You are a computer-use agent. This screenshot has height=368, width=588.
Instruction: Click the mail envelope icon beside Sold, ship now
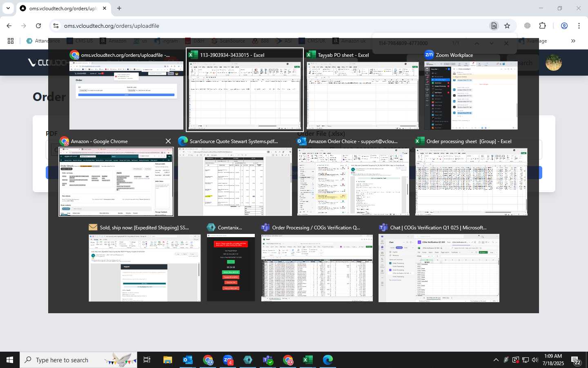tap(93, 227)
